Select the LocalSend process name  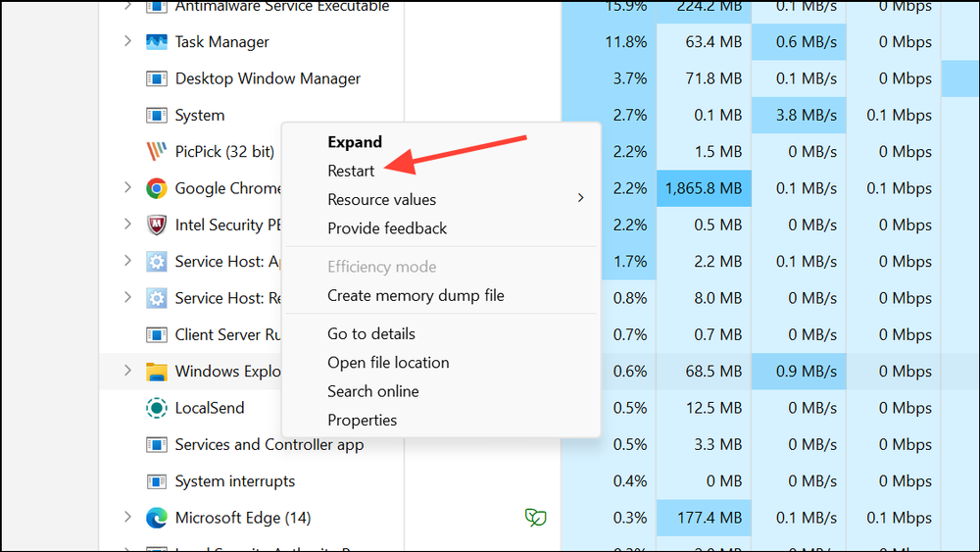coord(210,408)
